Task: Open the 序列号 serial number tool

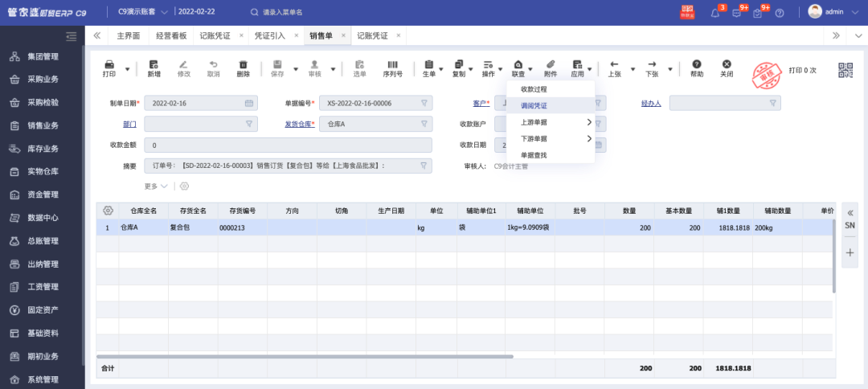Action: click(x=392, y=68)
